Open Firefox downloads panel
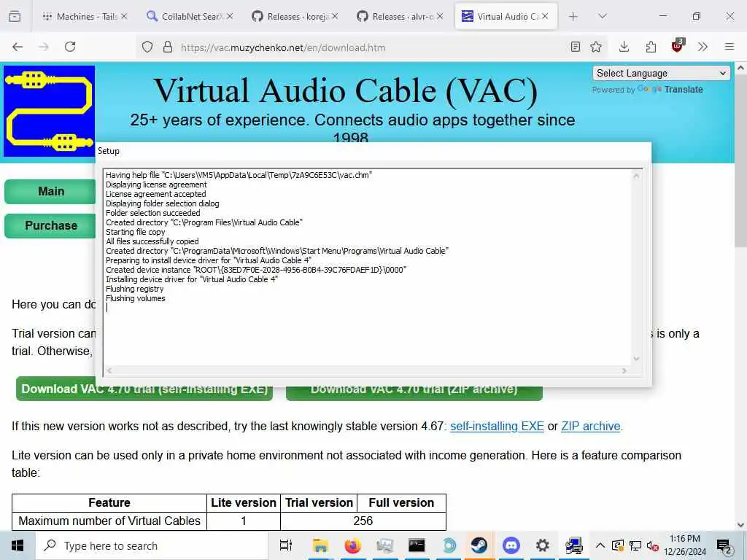 tap(624, 47)
